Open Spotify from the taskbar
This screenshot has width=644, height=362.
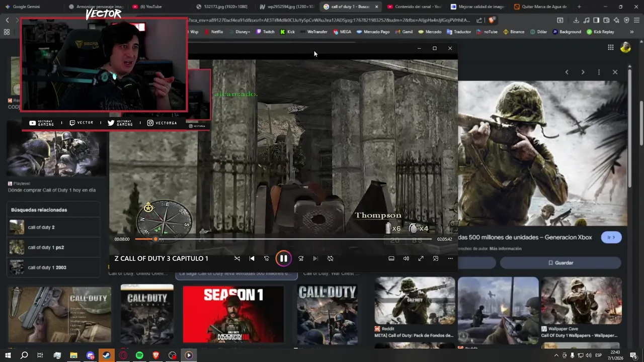click(139, 355)
